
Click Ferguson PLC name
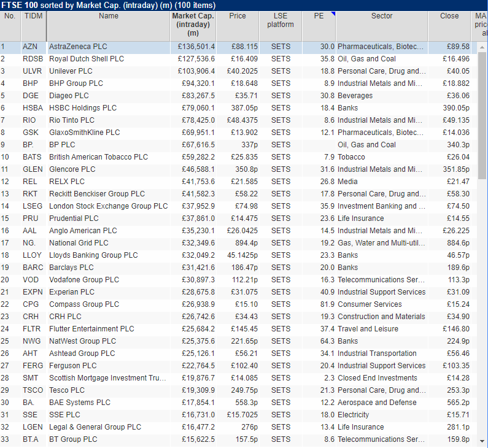(73, 366)
